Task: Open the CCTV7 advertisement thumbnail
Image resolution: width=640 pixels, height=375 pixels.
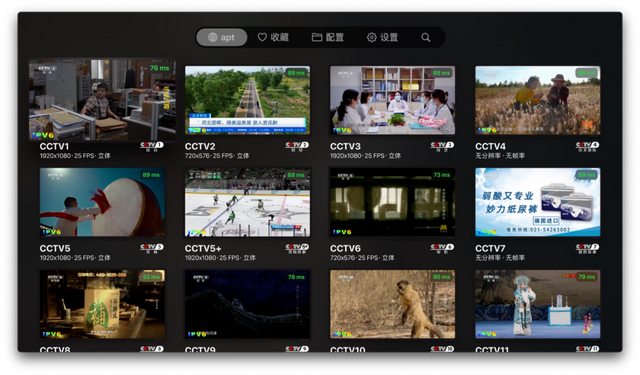Action: tap(538, 202)
